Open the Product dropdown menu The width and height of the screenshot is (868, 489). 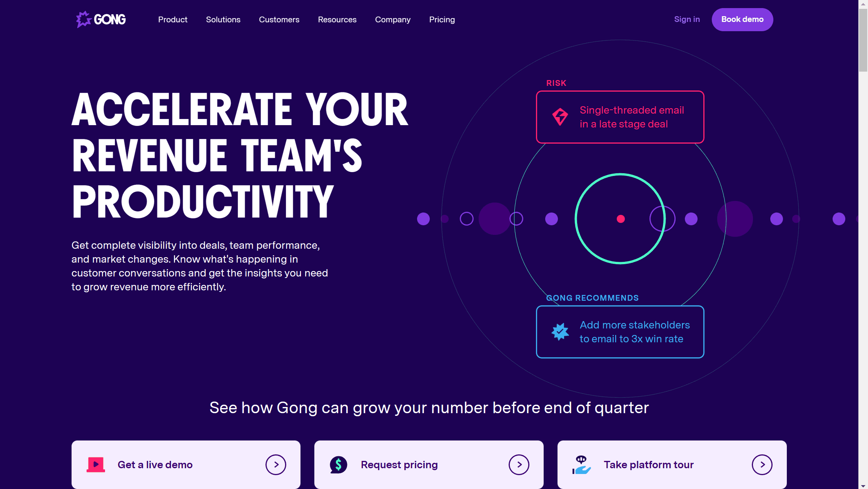173,20
